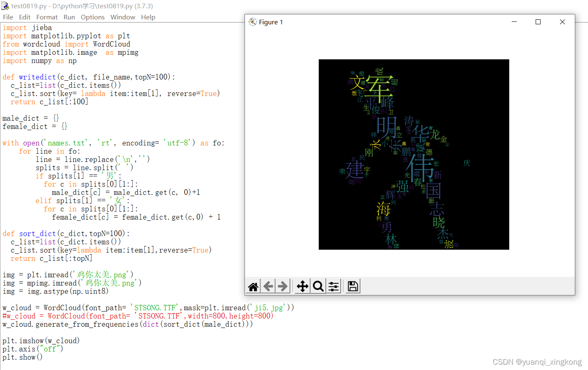Go back to previous view arrow
588x370 pixels.
coord(268,286)
